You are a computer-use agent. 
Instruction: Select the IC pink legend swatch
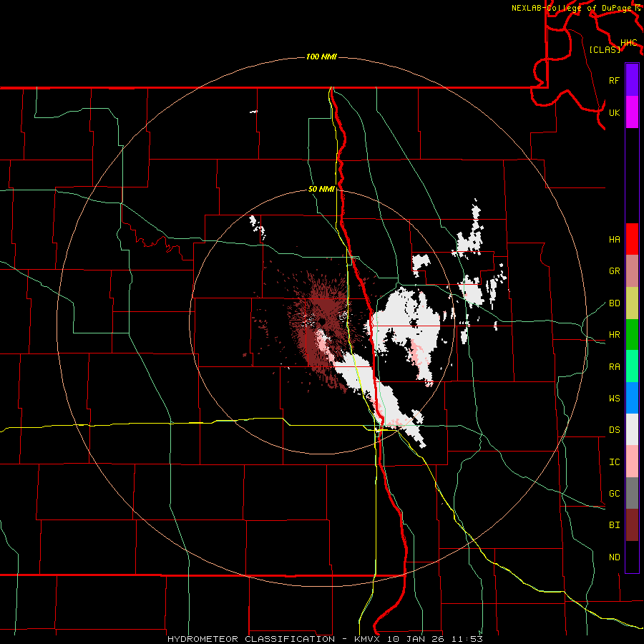point(632,462)
